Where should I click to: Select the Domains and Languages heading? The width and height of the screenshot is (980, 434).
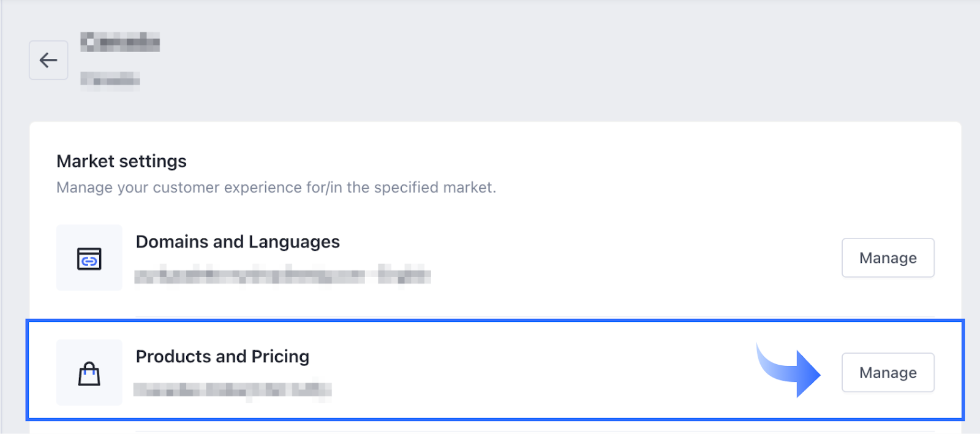(x=238, y=242)
